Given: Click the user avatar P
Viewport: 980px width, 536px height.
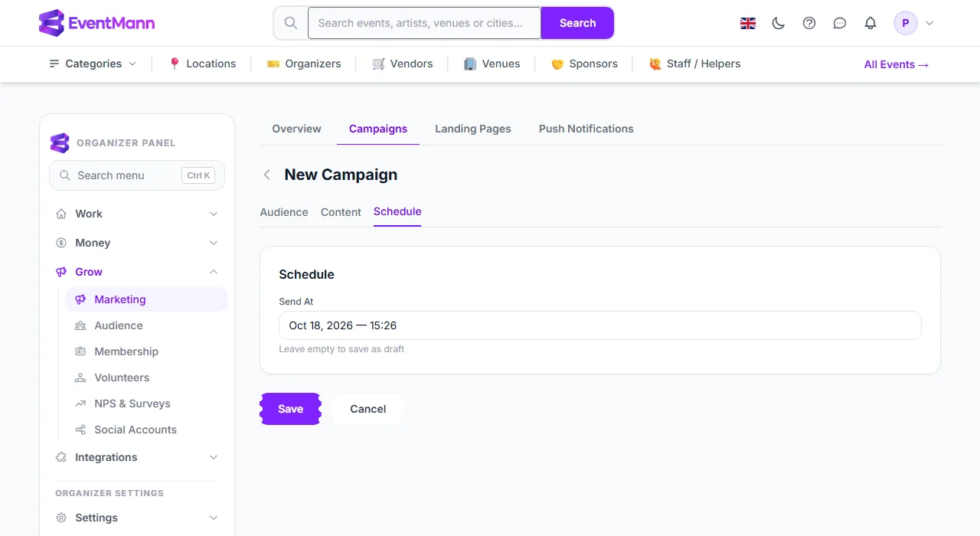Looking at the screenshot, I should click(x=906, y=23).
